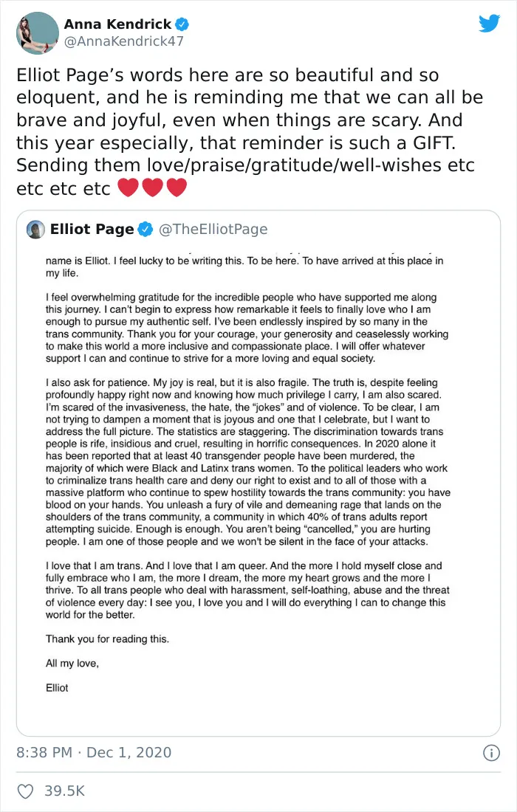Open the tweet info icon
The height and width of the screenshot is (812, 517).
[x=491, y=752]
